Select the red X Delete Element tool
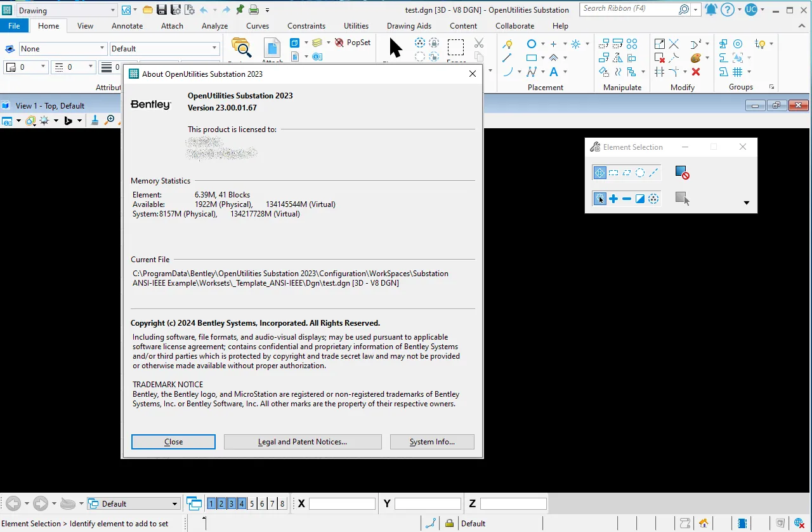The height and width of the screenshot is (532, 812). coord(696,72)
